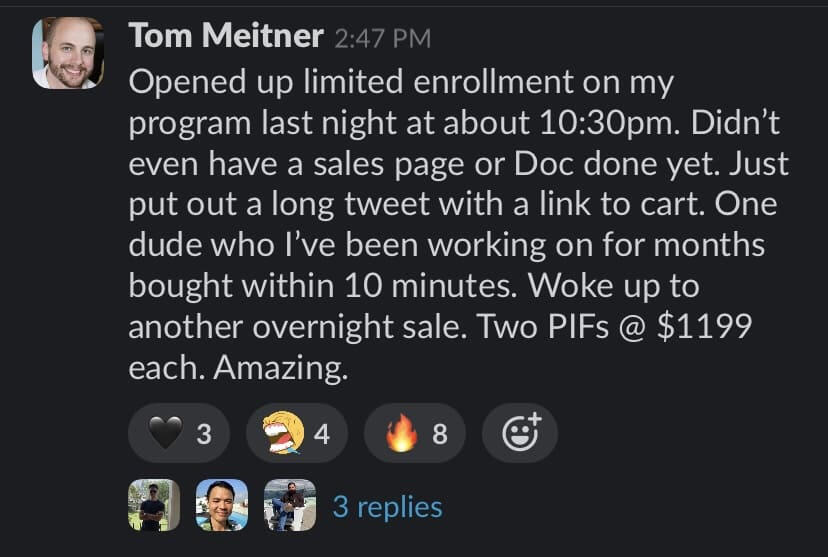Toggle the laughing reaction count of 4
Viewport: 828px width, 557px height.
click(322, 434)
